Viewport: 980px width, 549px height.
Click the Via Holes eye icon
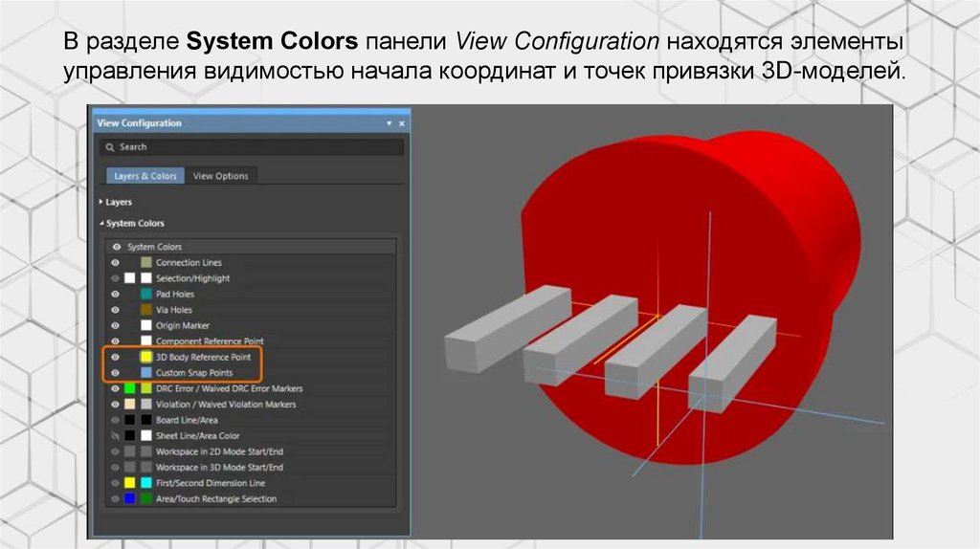pyautogui.click(x=115, y=310)
